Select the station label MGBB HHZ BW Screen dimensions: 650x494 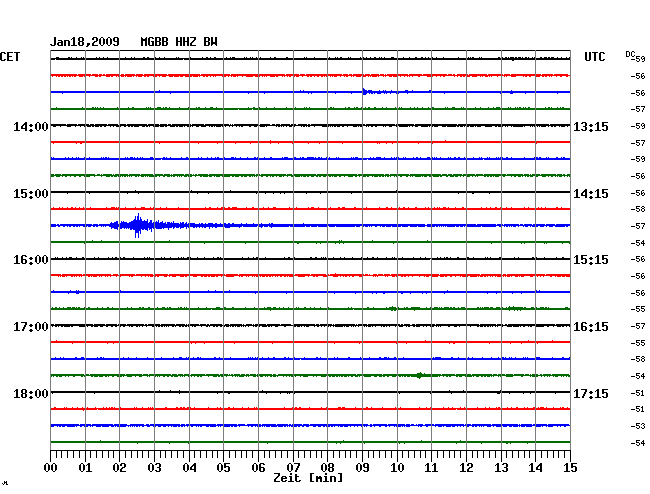tap(179, 42)
